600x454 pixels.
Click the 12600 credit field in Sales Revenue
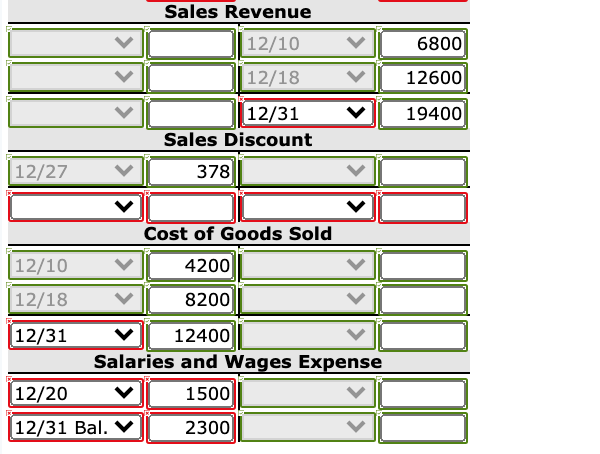click(423, 78)
